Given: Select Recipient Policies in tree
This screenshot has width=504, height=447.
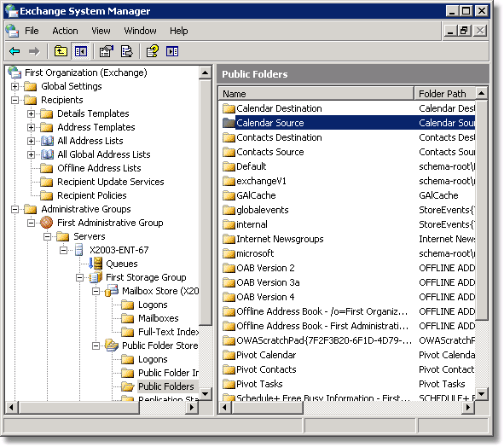Looking at the screenshot, I should [x=91, y=195].
